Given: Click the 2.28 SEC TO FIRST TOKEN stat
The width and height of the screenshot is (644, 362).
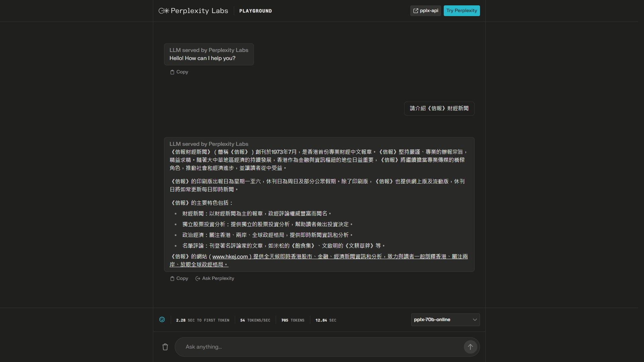Looking at the screenshot, I should 203,320.
